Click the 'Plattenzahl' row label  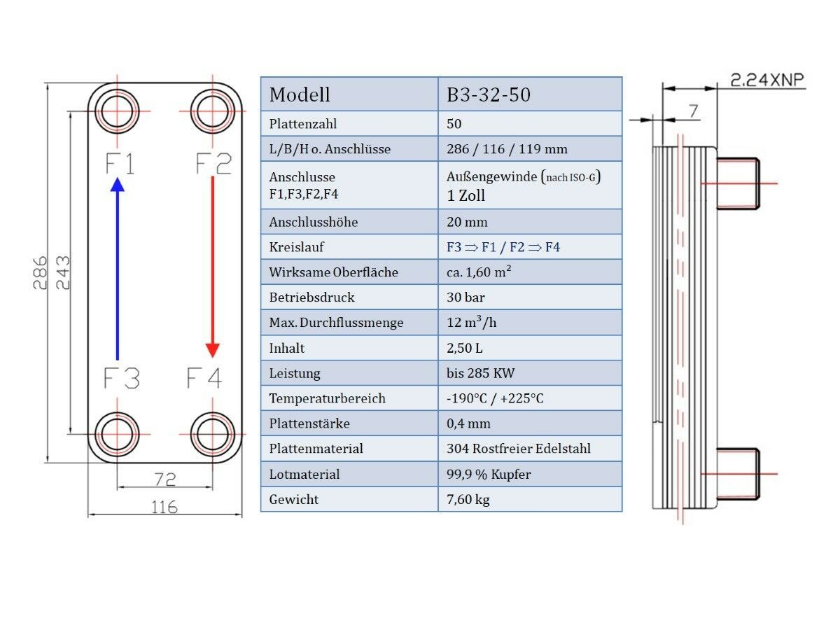coord(303,124)
